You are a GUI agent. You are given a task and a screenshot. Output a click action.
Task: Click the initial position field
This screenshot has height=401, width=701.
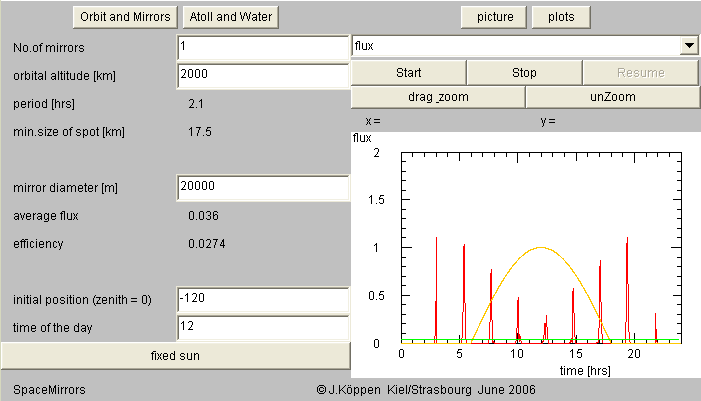click(262, 299)
